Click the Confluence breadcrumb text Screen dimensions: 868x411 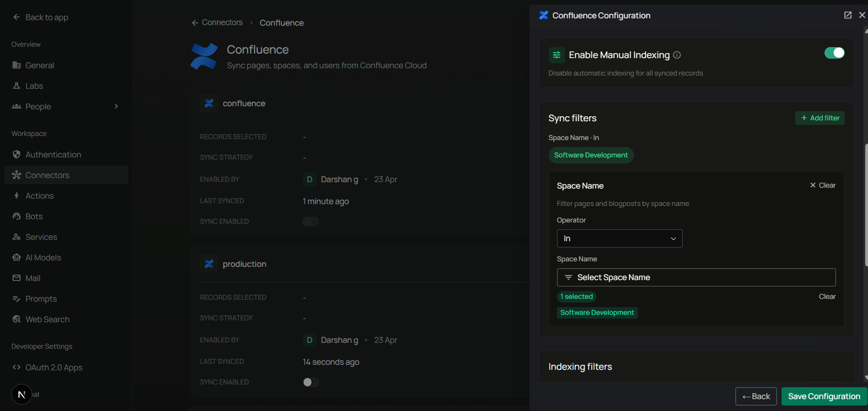tap(282, 23)
